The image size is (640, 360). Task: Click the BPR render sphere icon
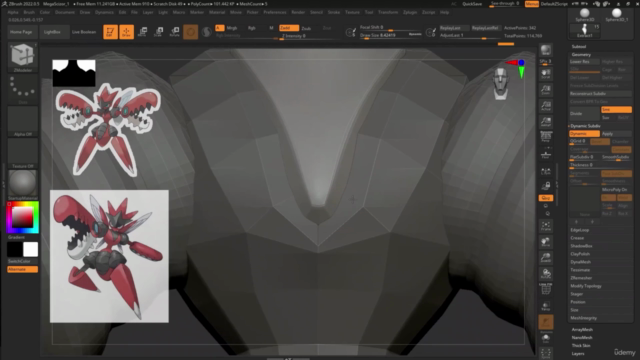pos(546,50)
